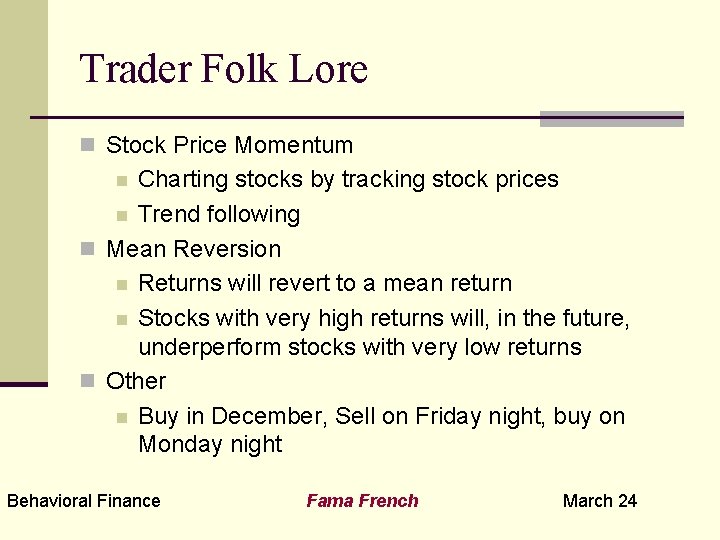Click the underperform stocks with very low returns line
Image resolution: width=720 pixels, height=540 pixels.
(x=360, y=347)
